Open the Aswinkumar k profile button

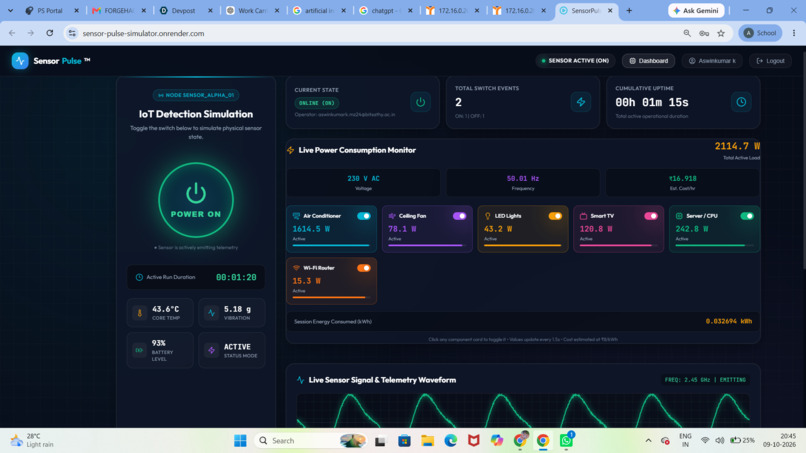712,61
